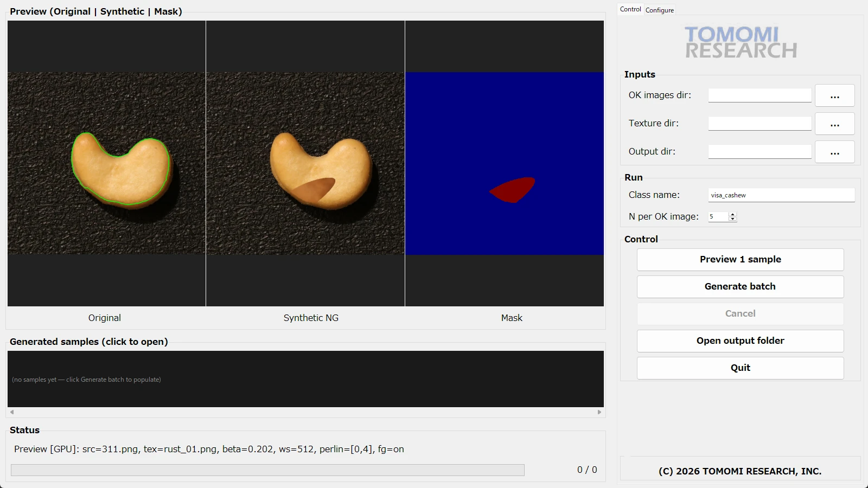Screen dimensions: 868x488
Task: Click the OK images dir text field
Action: point(759,95)
